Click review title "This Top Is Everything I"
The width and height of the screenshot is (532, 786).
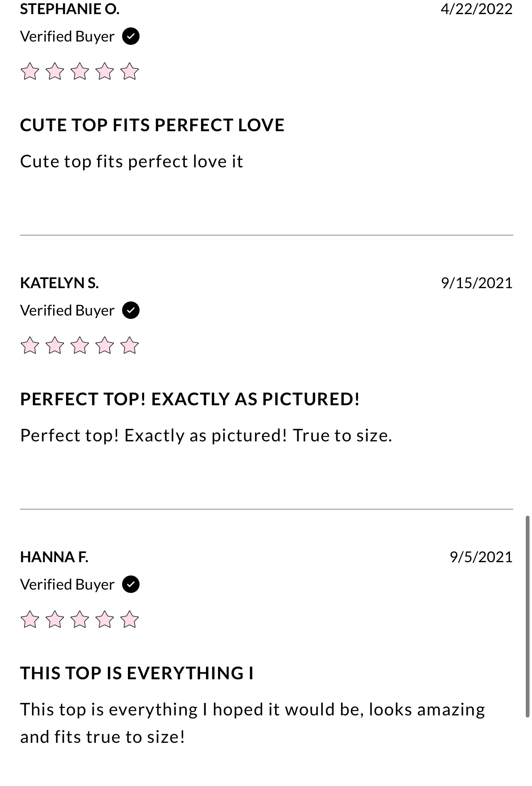click(x=137, y=673)
